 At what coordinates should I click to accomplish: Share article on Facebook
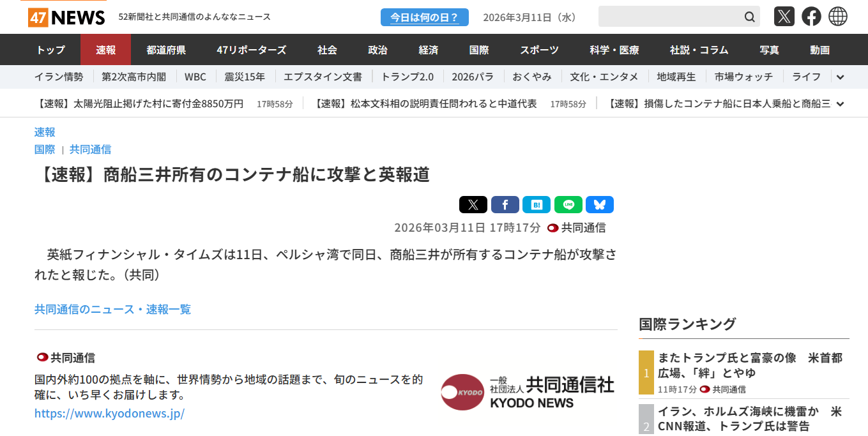(x=505, y=205)
